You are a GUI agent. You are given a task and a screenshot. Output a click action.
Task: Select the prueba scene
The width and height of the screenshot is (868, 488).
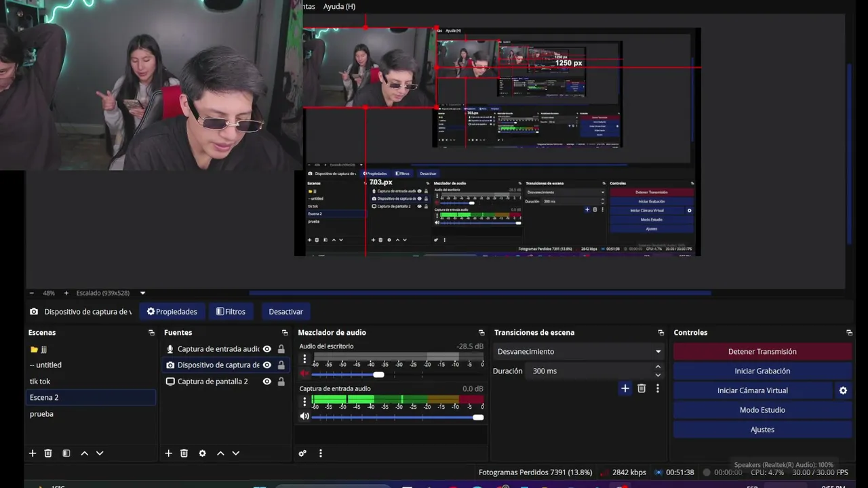click(91, 414)
